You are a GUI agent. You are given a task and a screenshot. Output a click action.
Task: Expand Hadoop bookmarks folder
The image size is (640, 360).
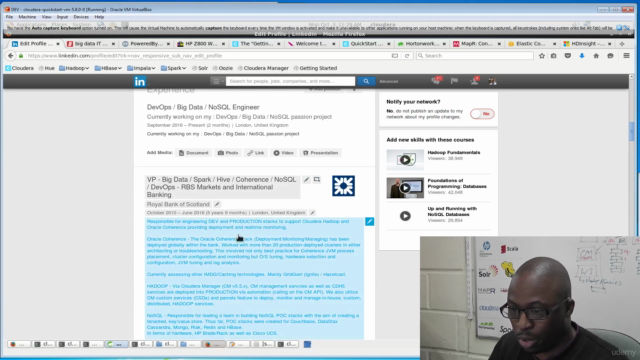tap(74, 68)
